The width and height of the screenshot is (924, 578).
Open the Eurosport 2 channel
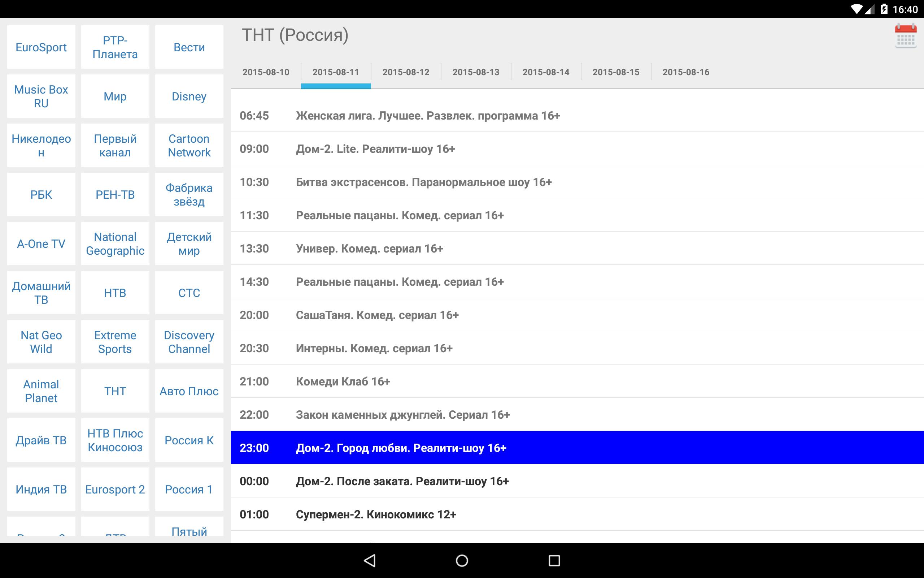[115, 489]
